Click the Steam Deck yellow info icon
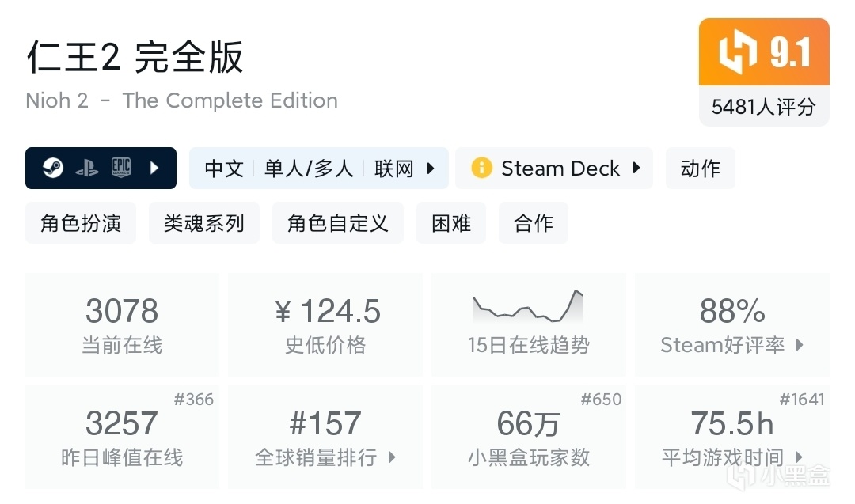 pos(481,168)
